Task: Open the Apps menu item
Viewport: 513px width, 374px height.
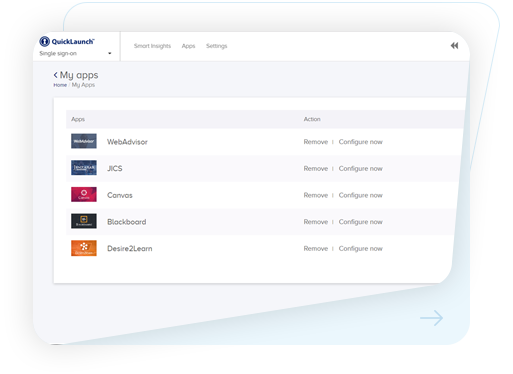Action: point(188,46)
